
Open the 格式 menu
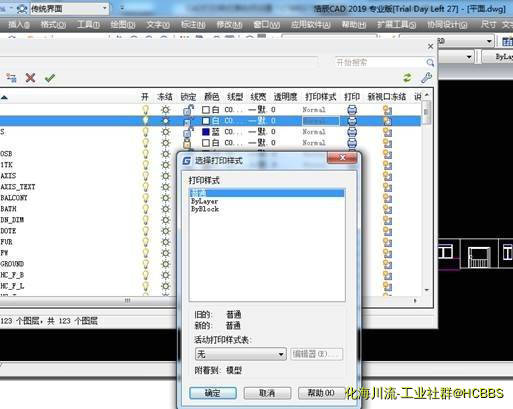tap(53, 25)
